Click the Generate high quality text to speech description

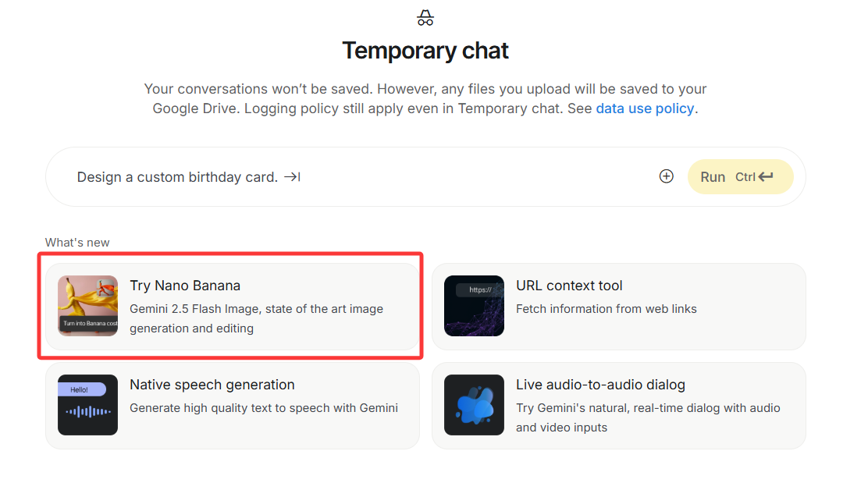[x=264, y=408]
